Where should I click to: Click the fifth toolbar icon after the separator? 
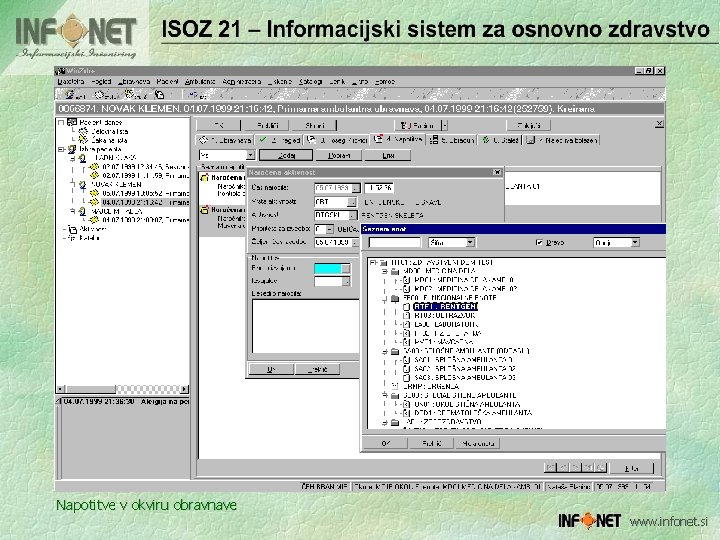pyautogui.click(x=193, y=95)
